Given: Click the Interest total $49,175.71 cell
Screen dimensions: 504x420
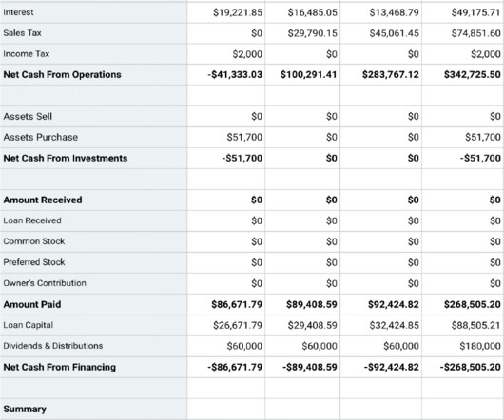Looking at the screenshot, I should click(x=475, y=12).
